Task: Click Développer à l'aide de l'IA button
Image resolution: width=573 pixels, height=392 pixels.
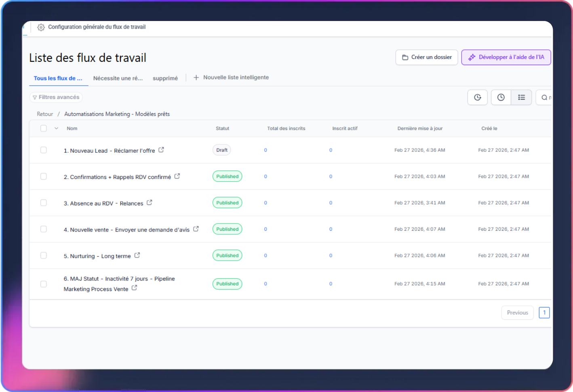Action: (506, 57)
